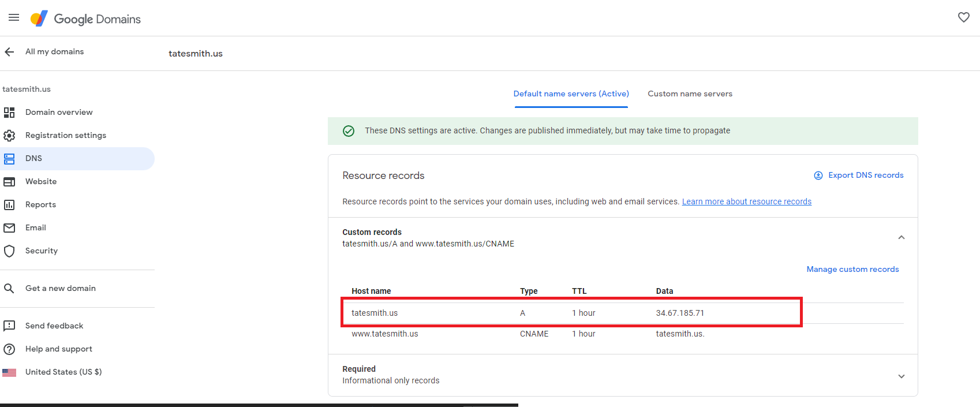This screenshot has height=407, width=980.
Task: Change United States (US $) region setting
Action: (x=63, y=372)
